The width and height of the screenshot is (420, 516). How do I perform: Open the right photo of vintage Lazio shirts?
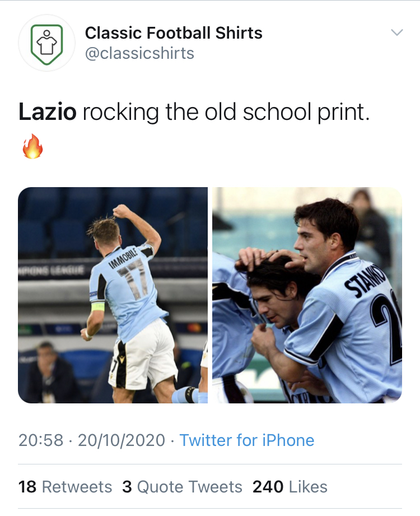click(307, 295)
